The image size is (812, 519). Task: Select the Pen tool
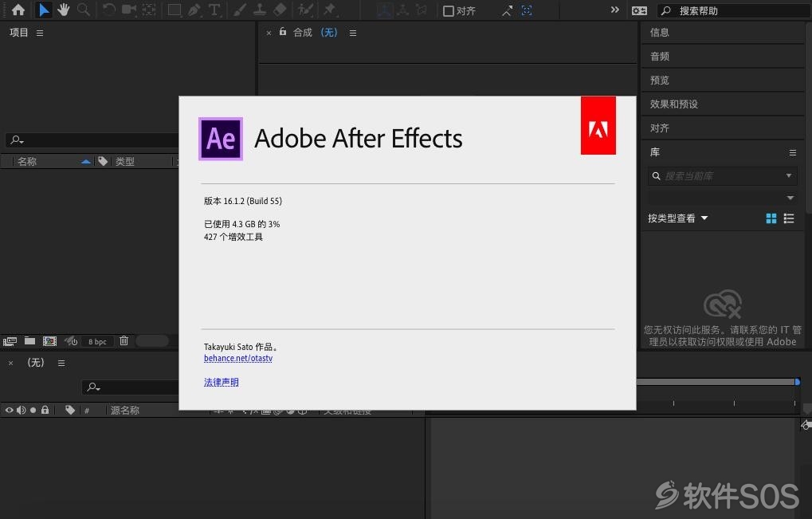194,10
